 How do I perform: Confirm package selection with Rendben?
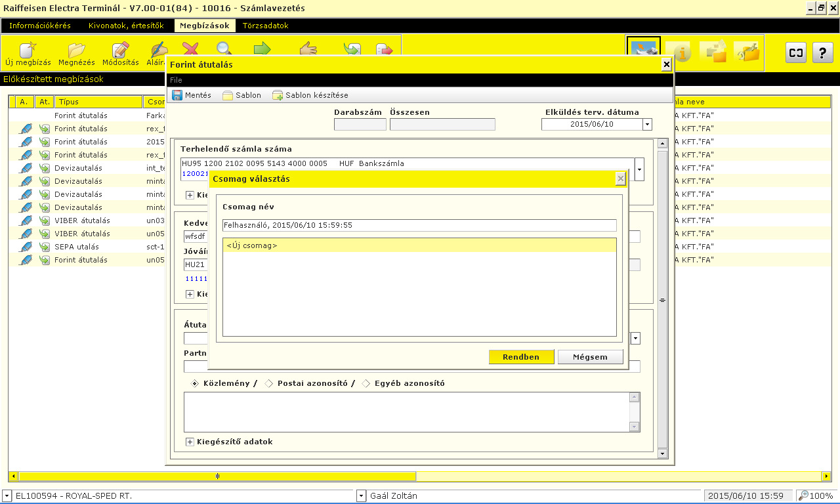tap(521, 357)
